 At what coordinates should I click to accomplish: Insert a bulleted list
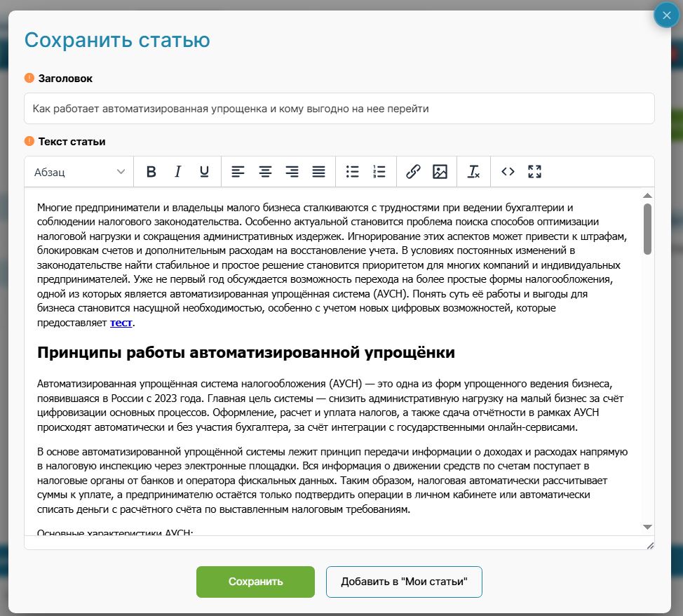353,172
